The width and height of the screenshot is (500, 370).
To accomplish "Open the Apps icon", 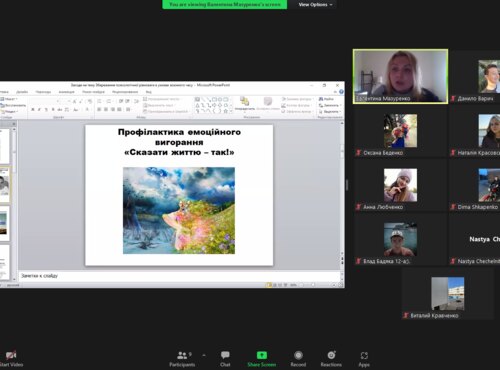I will point(364,355).
